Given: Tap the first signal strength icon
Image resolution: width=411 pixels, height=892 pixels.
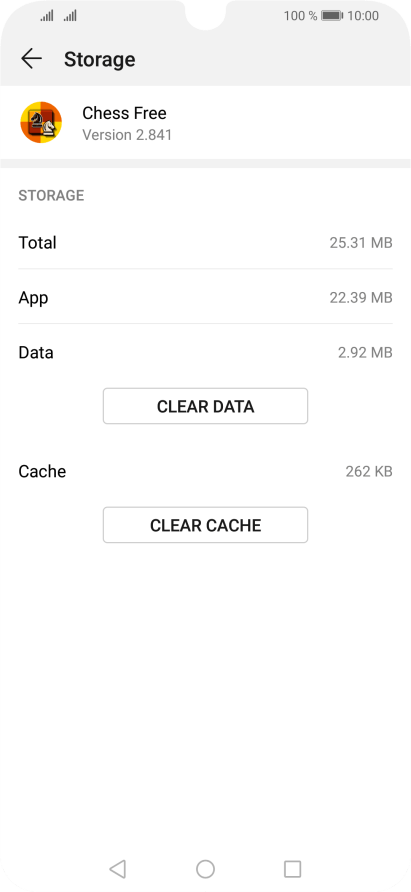Looking at the screenshot, I should (x=47, y=16).
